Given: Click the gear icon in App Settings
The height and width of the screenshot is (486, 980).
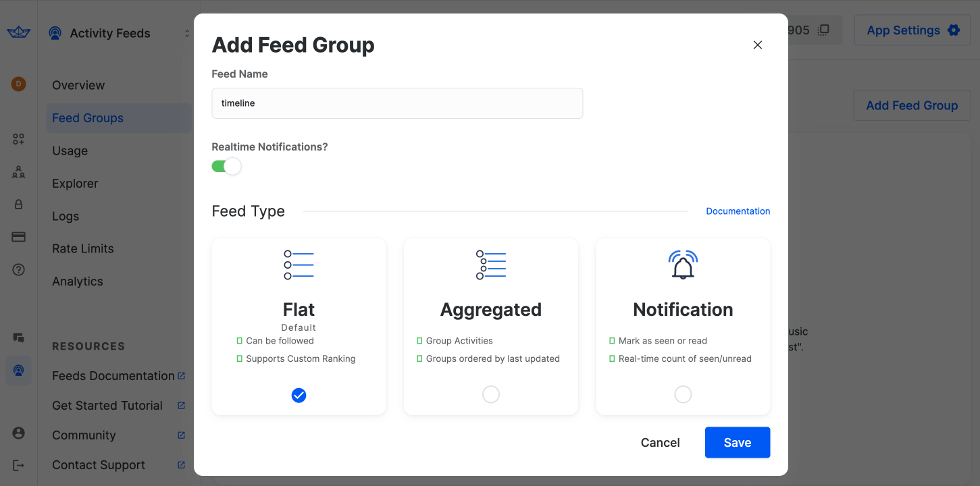Looking at the screenshot, I should click(953, 30).
